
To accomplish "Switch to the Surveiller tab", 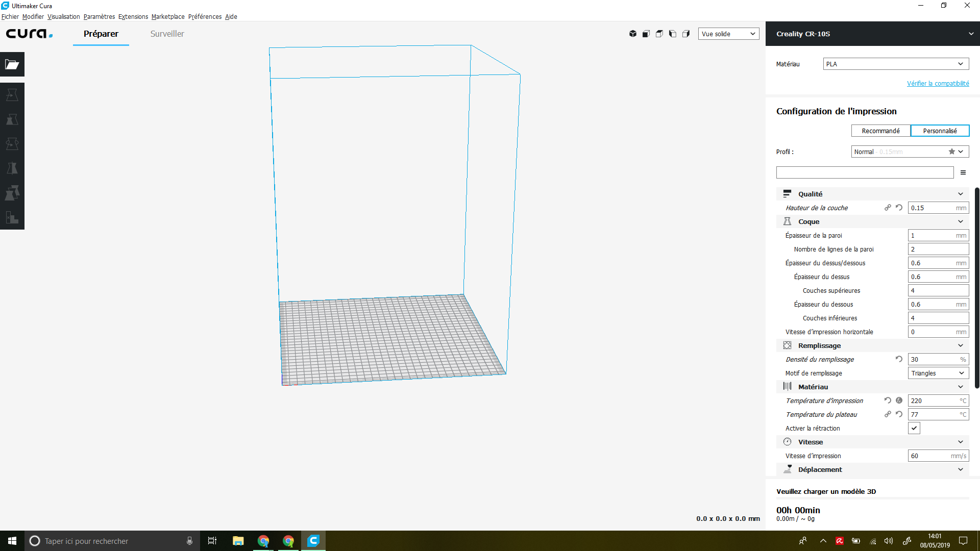I will 167,34.
